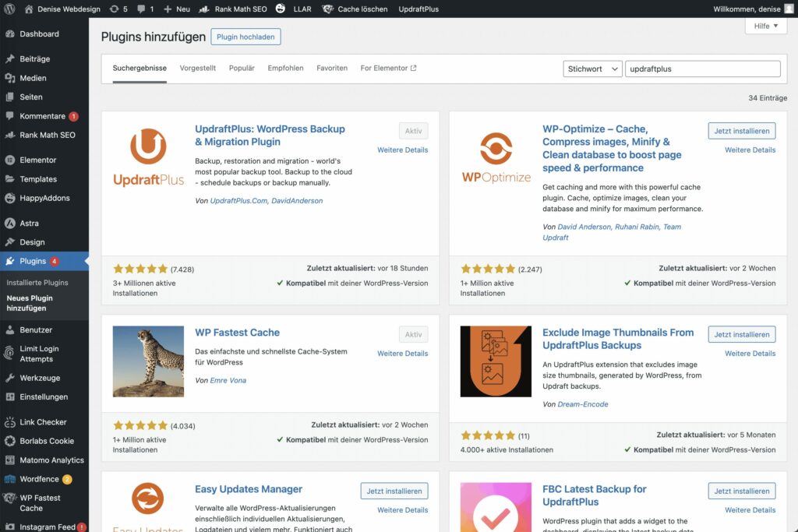
Task: Install FBC Latest Backup for UpdraftPlus
Action: (x=742, y=491)
